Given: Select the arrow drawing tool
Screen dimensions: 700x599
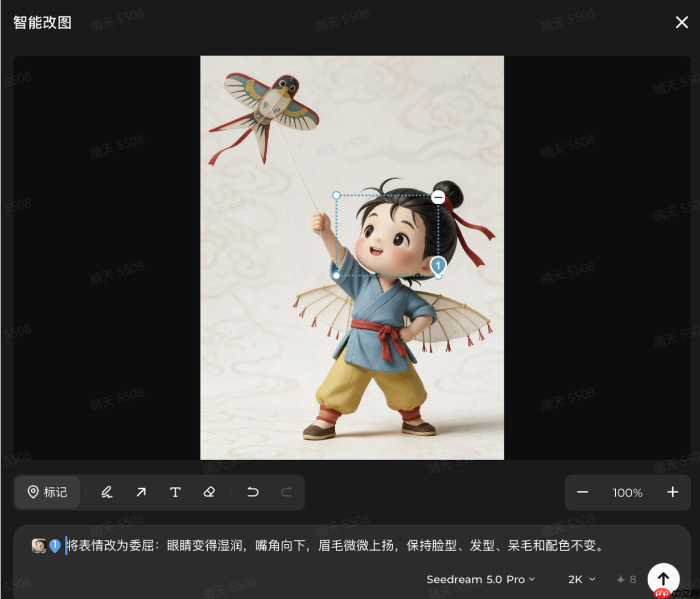Looking at the screenshot, I should click(141, 492).
